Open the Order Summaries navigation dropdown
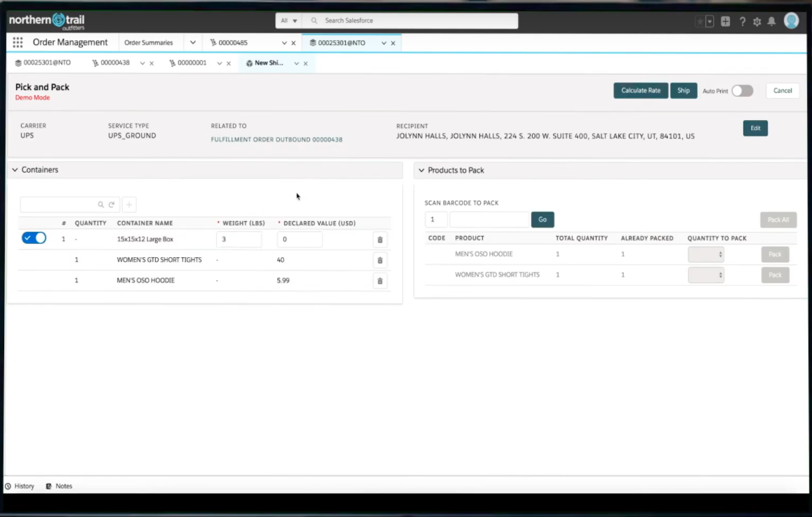This screenshot has height=517, width=812. coord(192,43)
